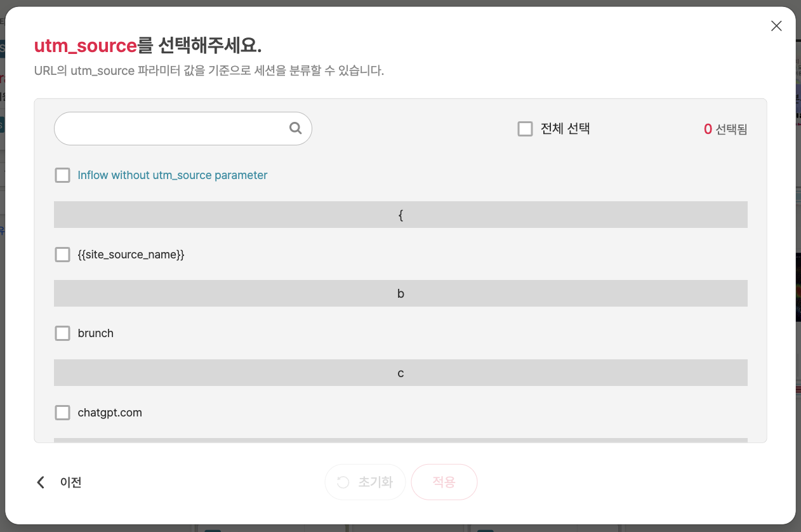
Task: Click the 0 선택됨 selection counter
Action: pos(725,128)
